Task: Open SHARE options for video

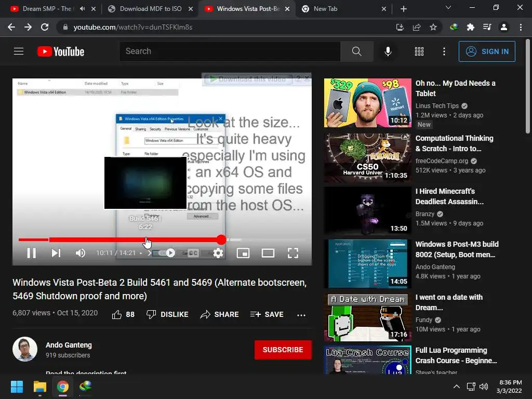Action: [x=220, y=314]
